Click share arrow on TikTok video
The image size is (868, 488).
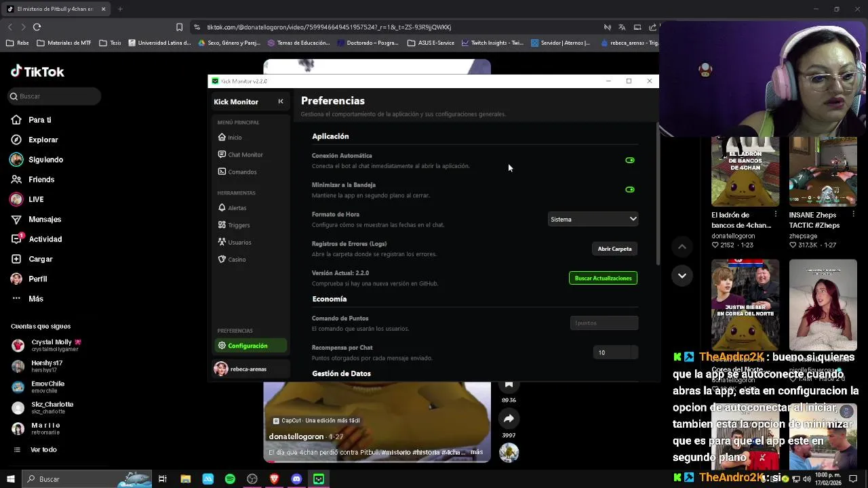pyautogui.click(x=509, y=419)
